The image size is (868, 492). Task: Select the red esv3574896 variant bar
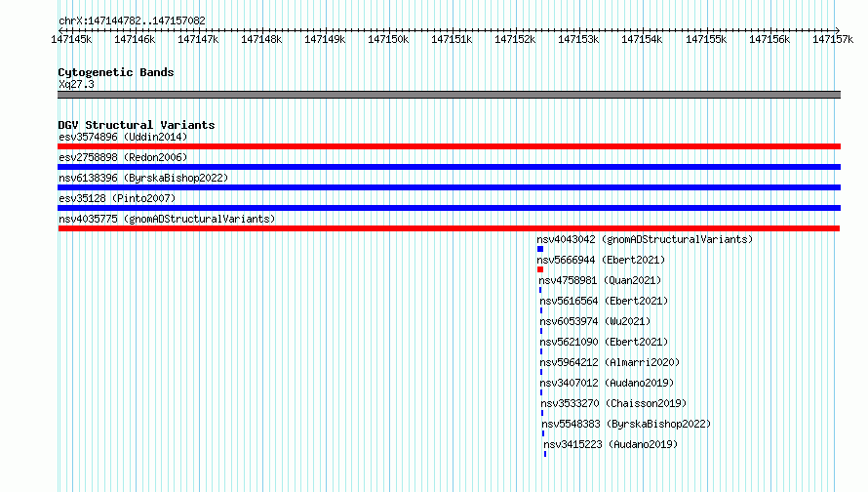tap(449, 146)
